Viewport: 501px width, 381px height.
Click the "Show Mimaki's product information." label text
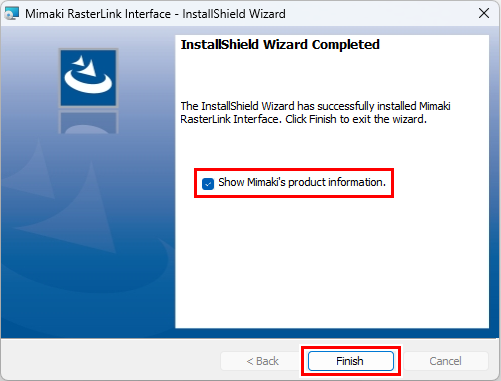click(x=302, y=182)
